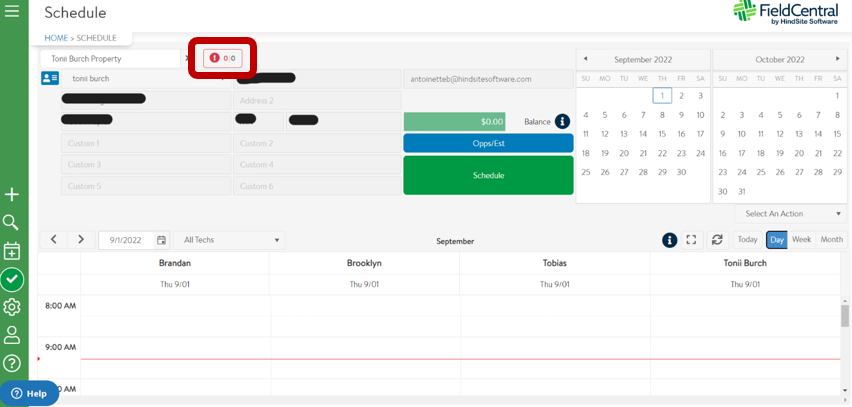Viewport: 852px width, 407px height.
Task: Click the settings gear icon in sidebar
Action: click(x=12, y=307)
